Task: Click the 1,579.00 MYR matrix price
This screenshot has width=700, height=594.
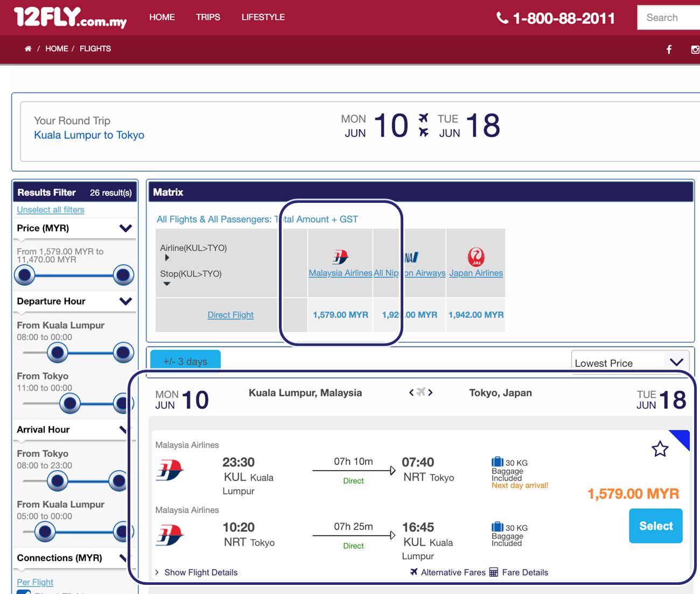Action: click(x=340, y=315)
